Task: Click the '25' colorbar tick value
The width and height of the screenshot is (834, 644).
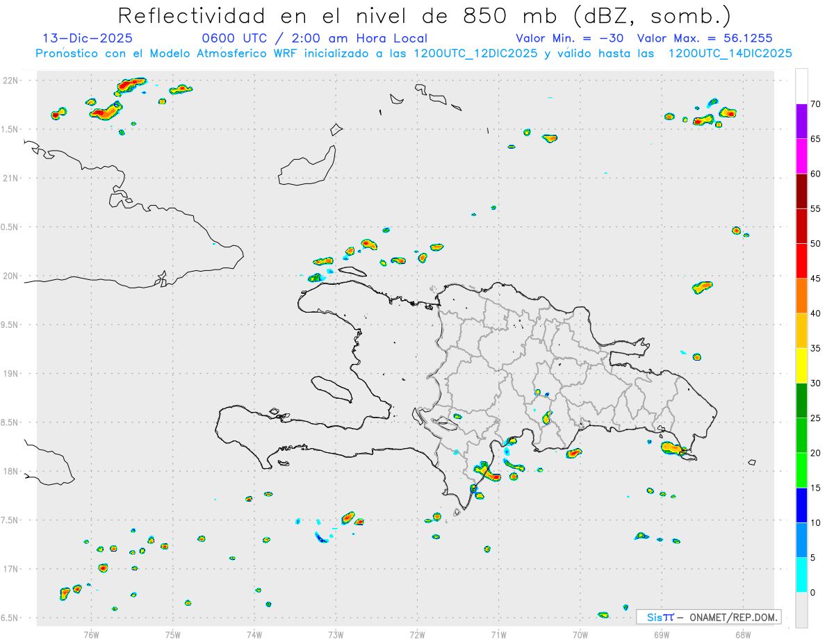Action: point(815,418)
